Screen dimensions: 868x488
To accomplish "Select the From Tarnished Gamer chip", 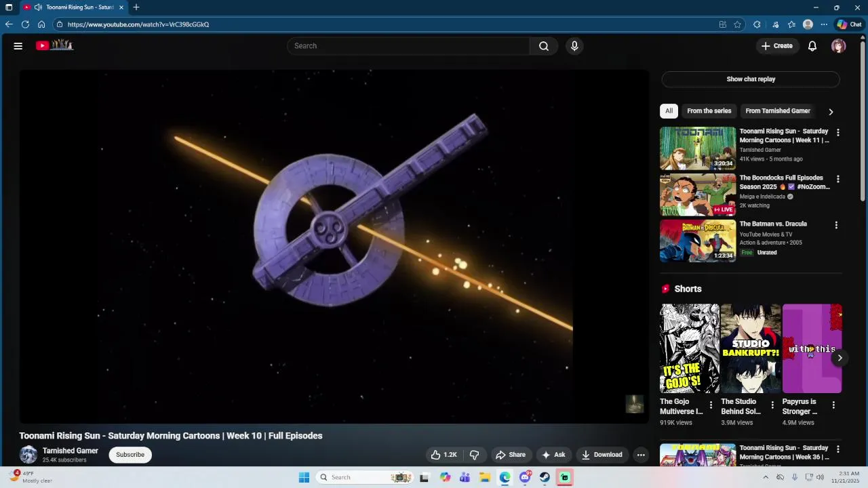I will [x=778, y=111].
